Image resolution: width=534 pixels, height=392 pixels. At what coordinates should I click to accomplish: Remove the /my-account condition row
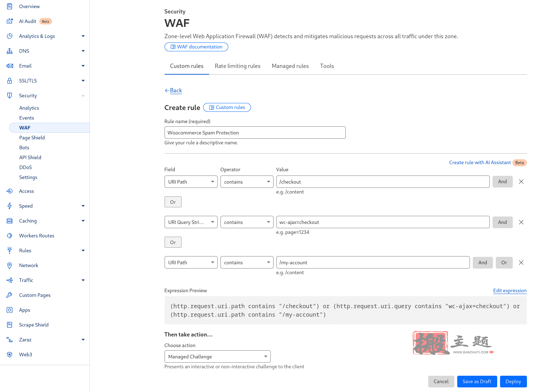click(521, 263)
